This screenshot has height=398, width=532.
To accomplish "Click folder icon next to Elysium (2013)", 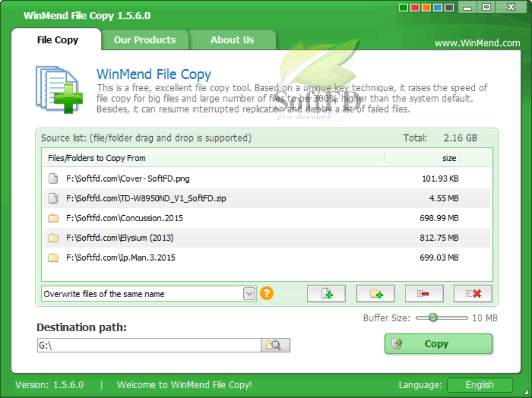I will (53, 238).
